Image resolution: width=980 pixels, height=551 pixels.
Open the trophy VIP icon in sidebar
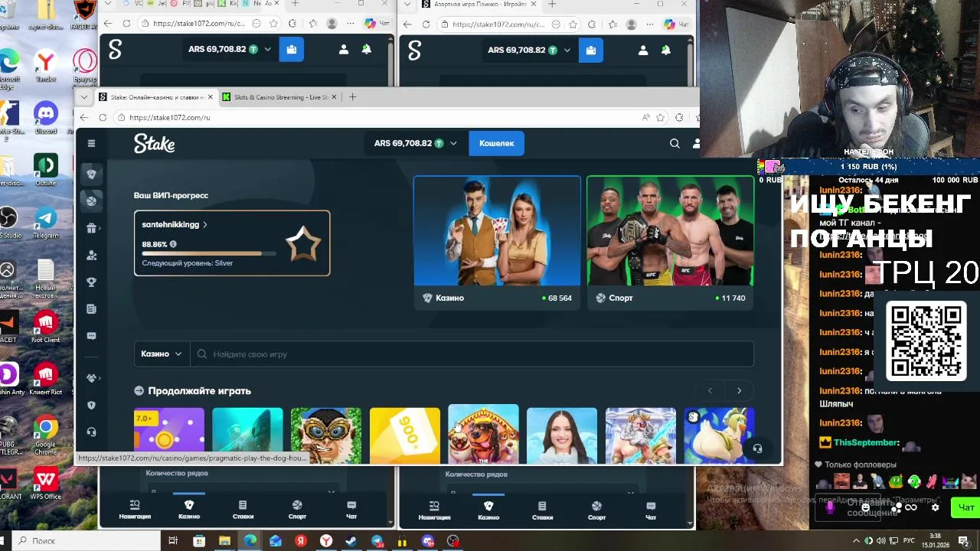click(x=91, y=282)
